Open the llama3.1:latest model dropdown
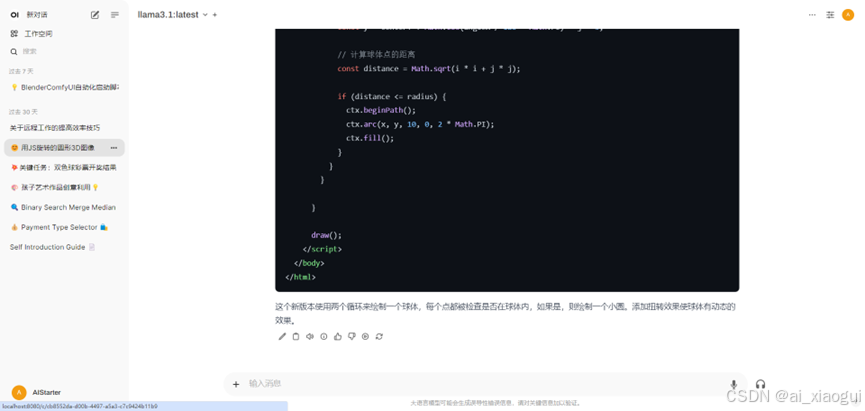This screenshot has width=865, height=411. [173, 15]
